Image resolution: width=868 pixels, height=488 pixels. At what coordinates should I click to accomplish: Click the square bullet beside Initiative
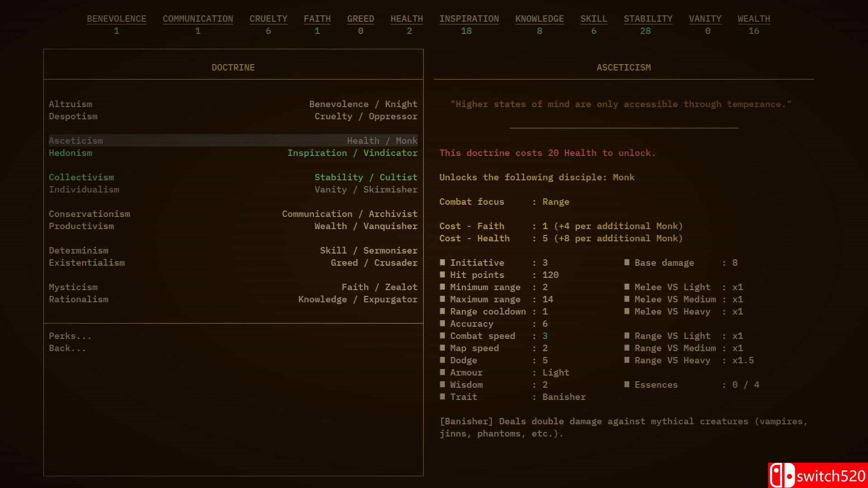click(x=443, y=262)
